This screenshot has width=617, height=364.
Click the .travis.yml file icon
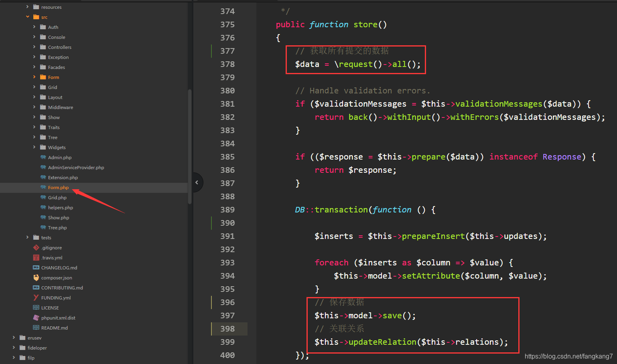pos(36,257)
